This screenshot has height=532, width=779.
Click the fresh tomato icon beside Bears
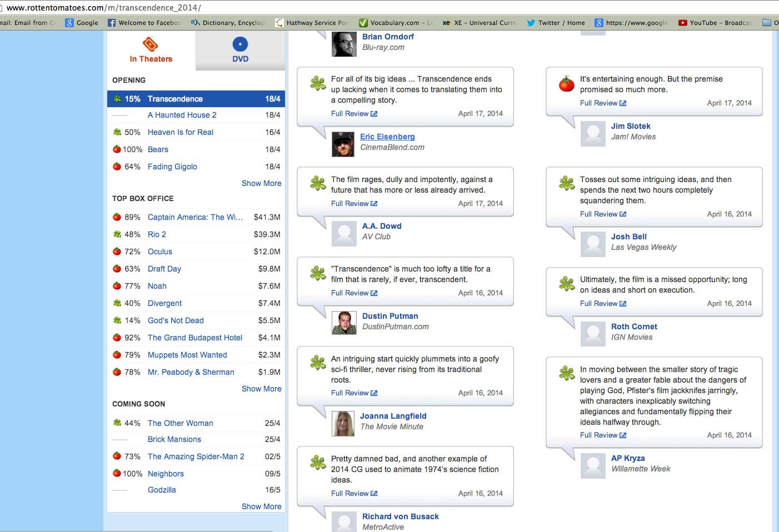(117, 149)
